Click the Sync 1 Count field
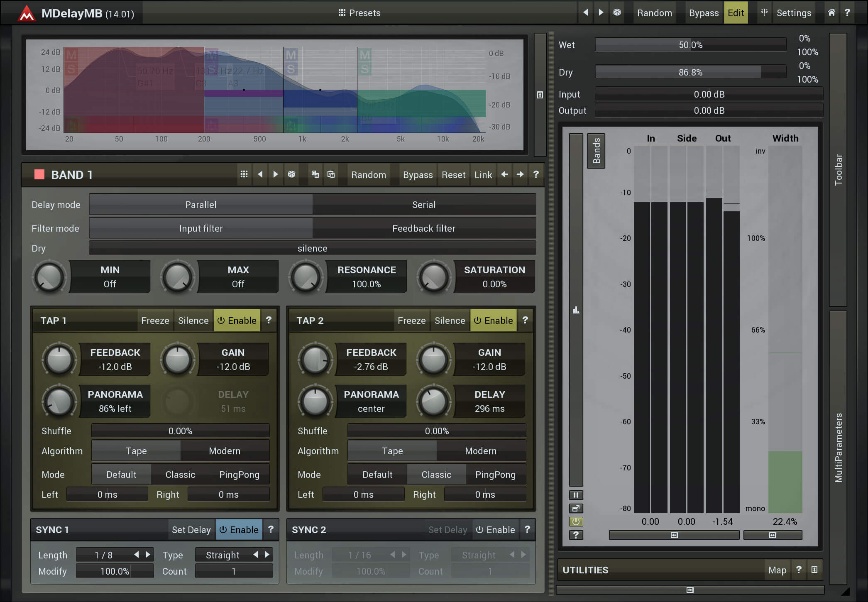Screen dimensions: 868x602 click(234, 571)
